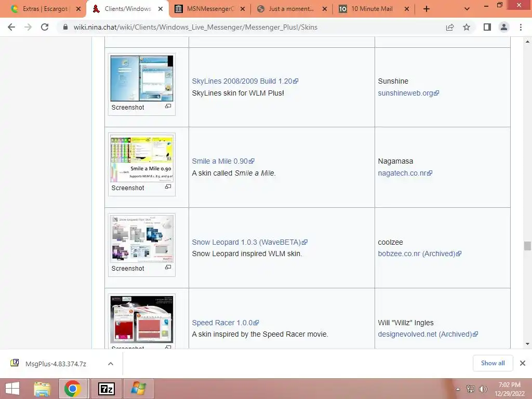Expand MsgPlus download options chevron
Viewport: 532px width, 399px height.
111,364
